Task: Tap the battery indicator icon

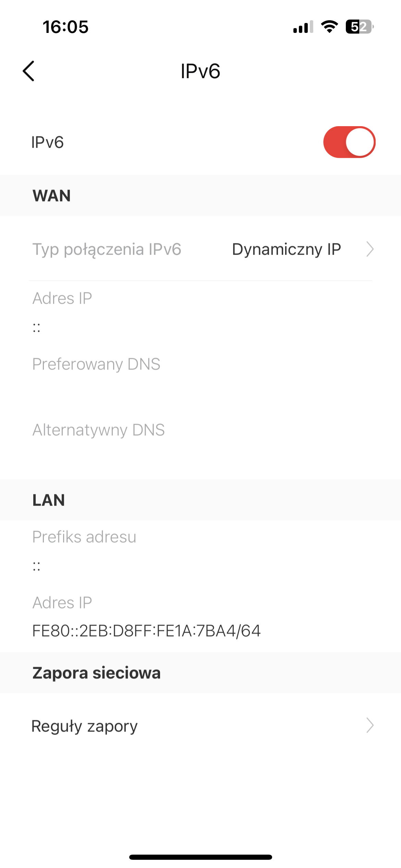Action: pyautogui.click(x=359, y=27)
